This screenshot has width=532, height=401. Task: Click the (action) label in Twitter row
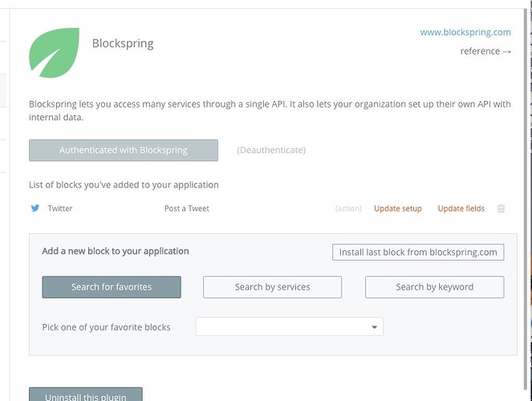[x=348, y=209]
